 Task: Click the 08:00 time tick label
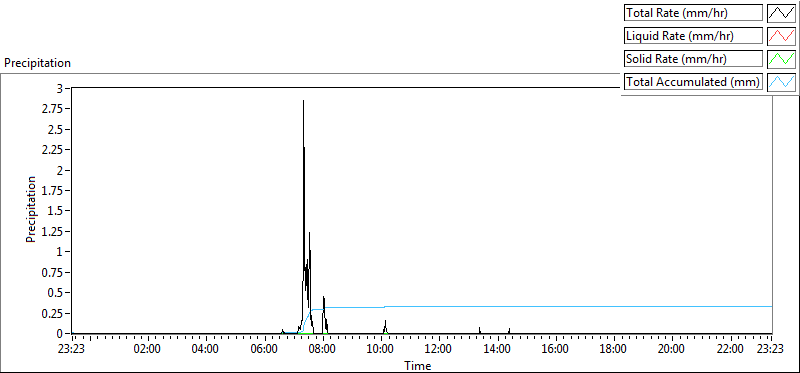pos(323,350)
